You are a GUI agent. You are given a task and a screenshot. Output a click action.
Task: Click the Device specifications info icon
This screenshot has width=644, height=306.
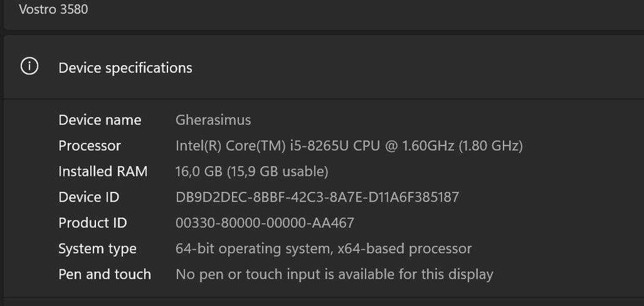point(30,66)
